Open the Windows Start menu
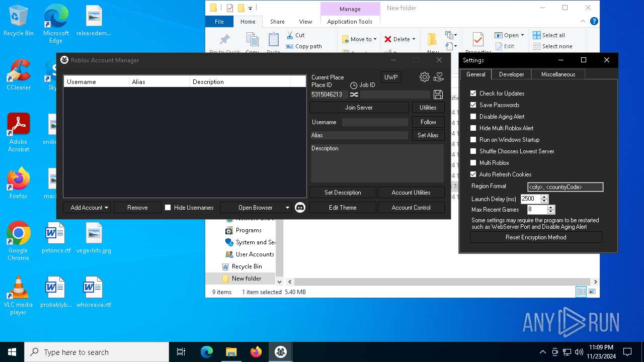 tap(12, 352)
